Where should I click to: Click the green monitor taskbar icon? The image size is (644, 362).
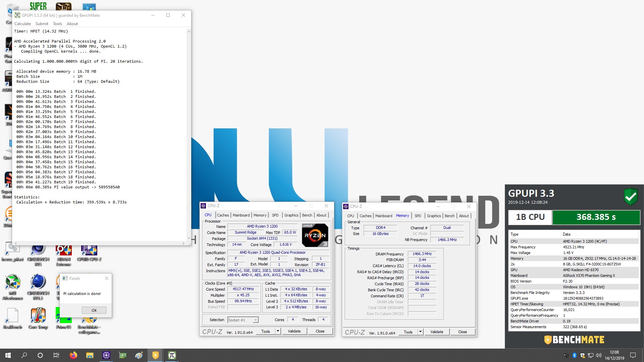click(122, 355)
